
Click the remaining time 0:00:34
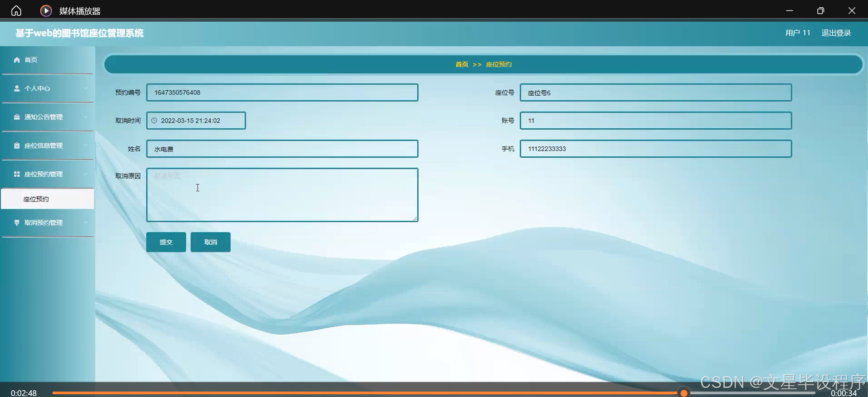click(844, 393)
